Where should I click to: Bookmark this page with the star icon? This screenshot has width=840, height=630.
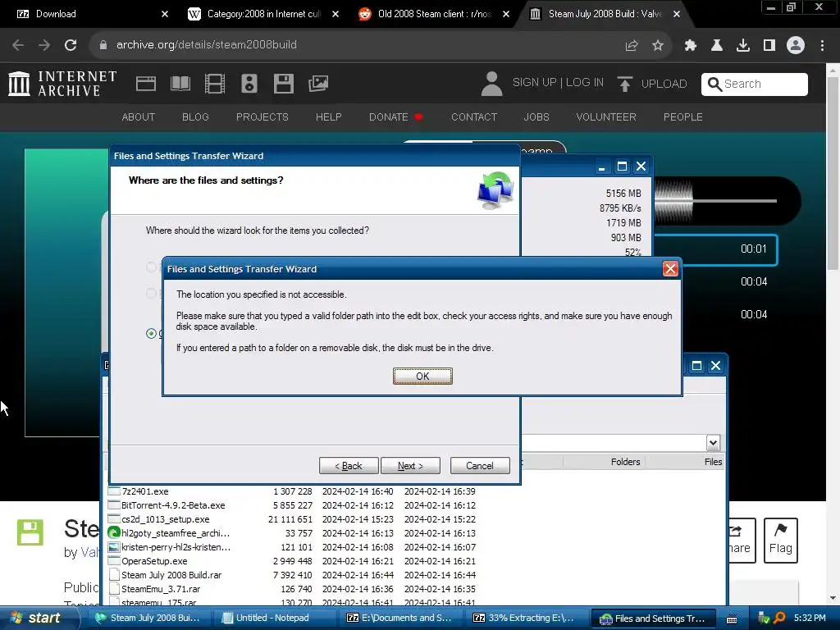pos(658,46)
